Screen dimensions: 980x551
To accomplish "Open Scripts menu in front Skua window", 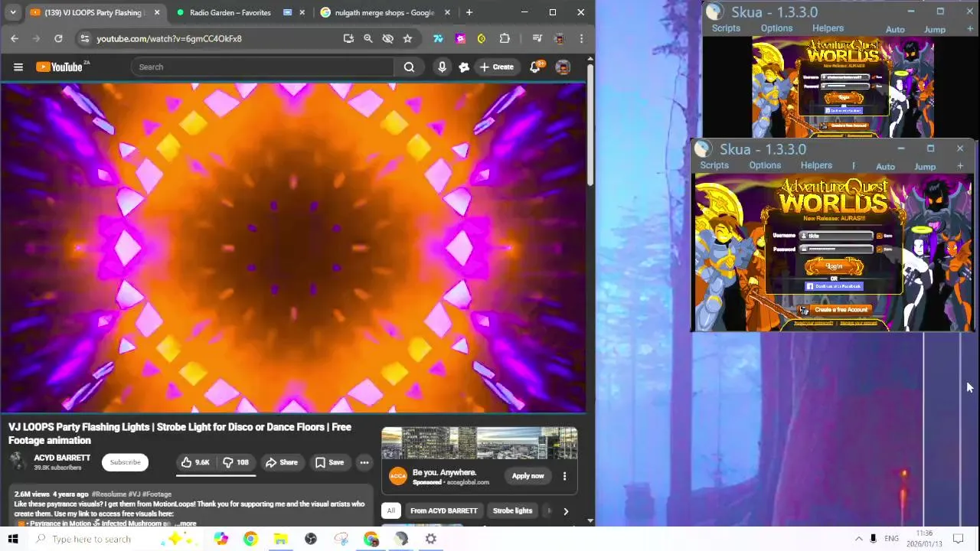I will 714,165.
